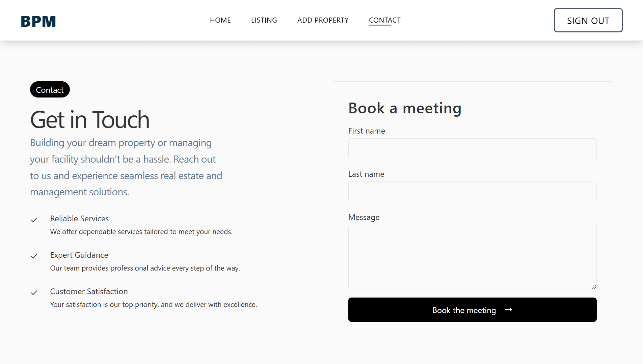Click into the Last name field

pyautogui.click(x=472, y=192)
